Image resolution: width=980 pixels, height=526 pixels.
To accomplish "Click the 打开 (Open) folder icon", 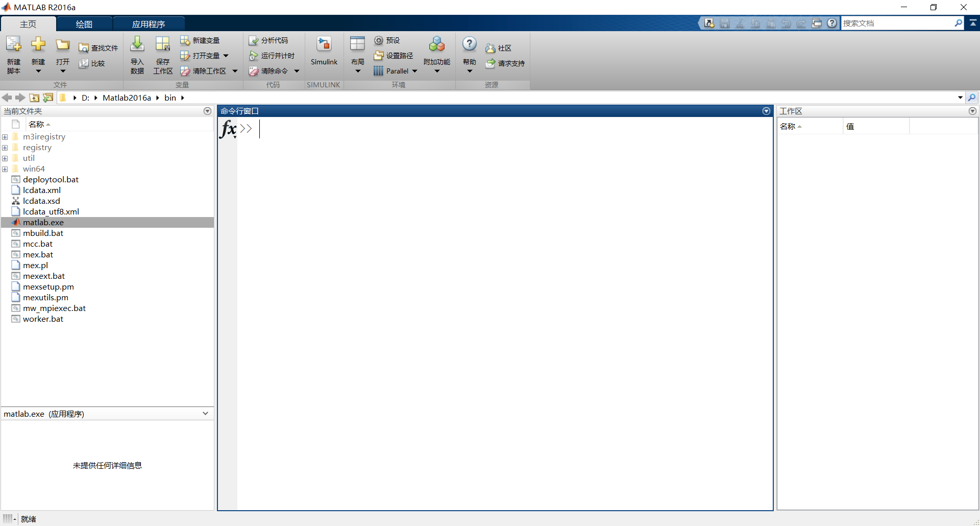I will click(x=63, y=44).
